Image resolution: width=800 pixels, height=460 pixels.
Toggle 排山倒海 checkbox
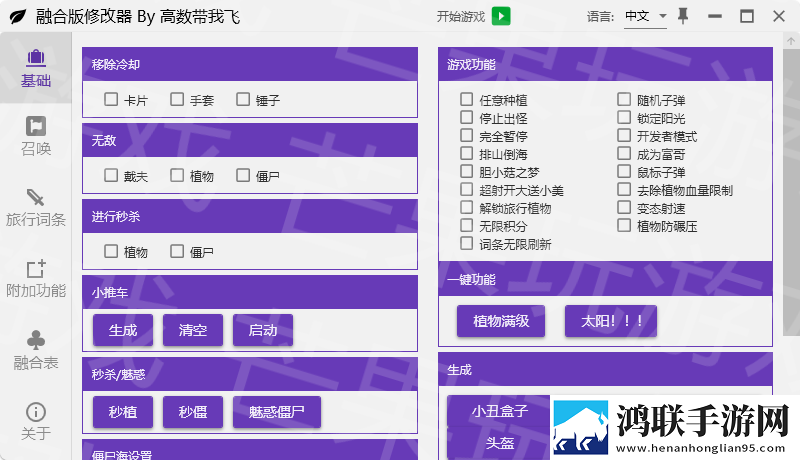[x=466, y=153]
